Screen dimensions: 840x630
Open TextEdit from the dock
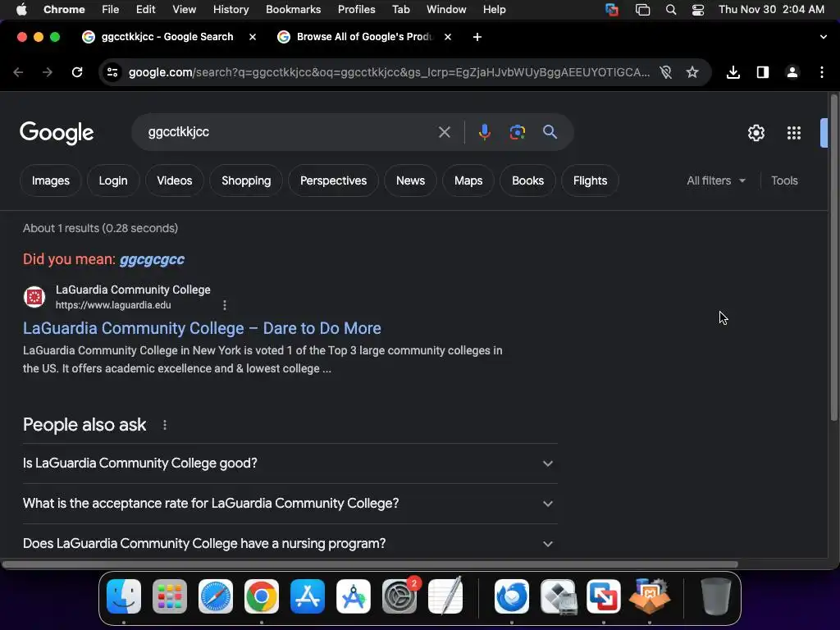[445, 596]
